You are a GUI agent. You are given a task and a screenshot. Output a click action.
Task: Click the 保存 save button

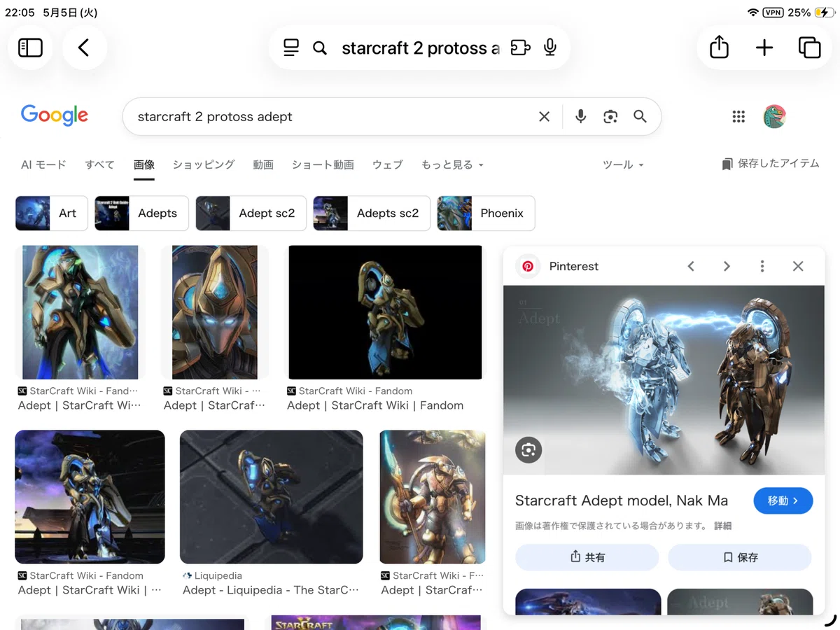pyautogui.click(x=740, y=557)
